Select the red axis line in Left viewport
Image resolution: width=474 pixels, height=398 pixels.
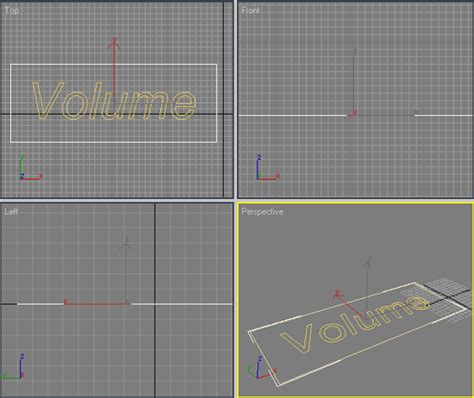click(97, 304)
